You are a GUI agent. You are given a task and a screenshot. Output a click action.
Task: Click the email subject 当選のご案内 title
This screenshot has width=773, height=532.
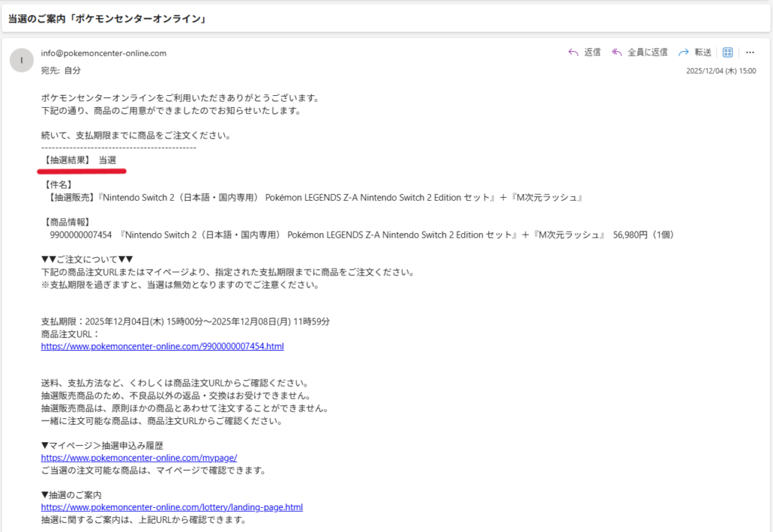[x=107, y=18]
